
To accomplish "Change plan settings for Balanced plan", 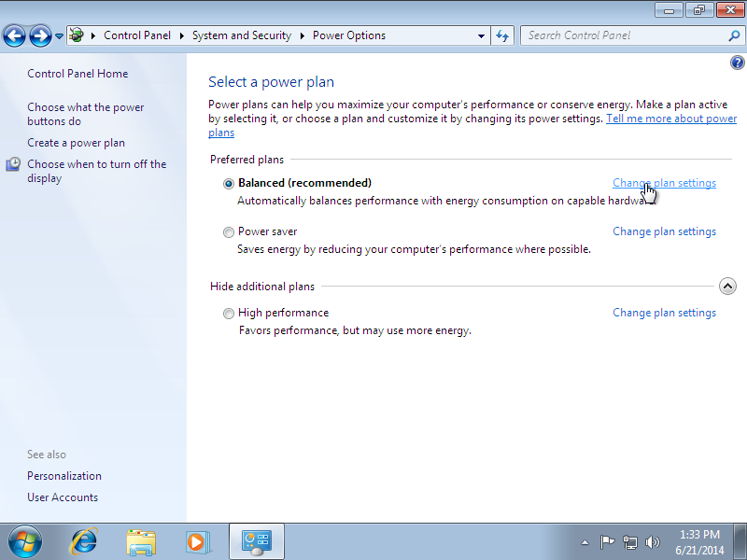I will [664, 183].
